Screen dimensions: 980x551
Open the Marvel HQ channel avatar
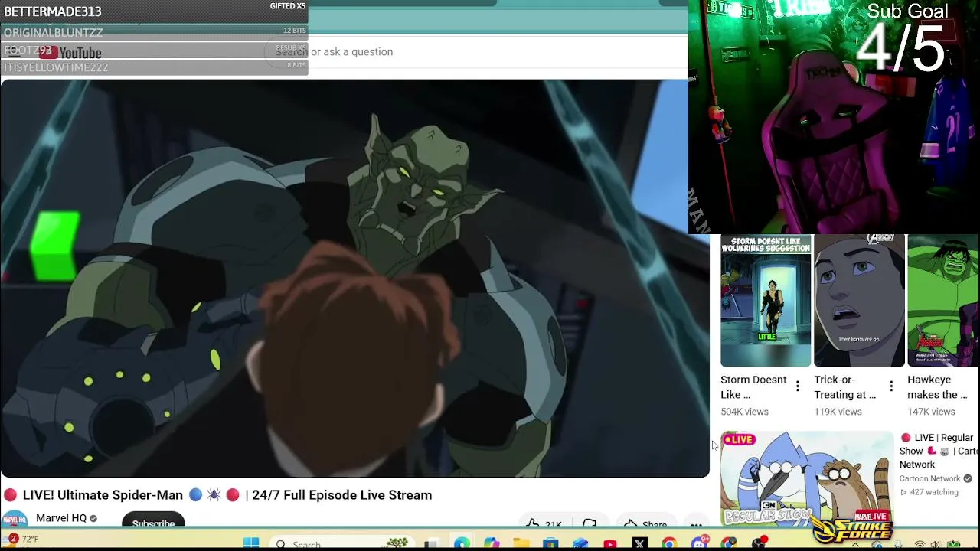15,520
